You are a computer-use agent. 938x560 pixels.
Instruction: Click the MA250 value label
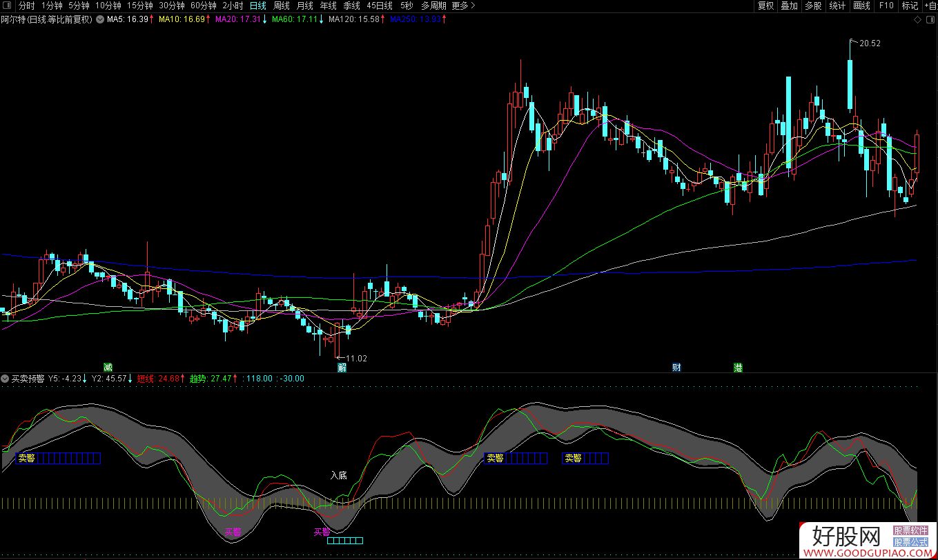416,19
